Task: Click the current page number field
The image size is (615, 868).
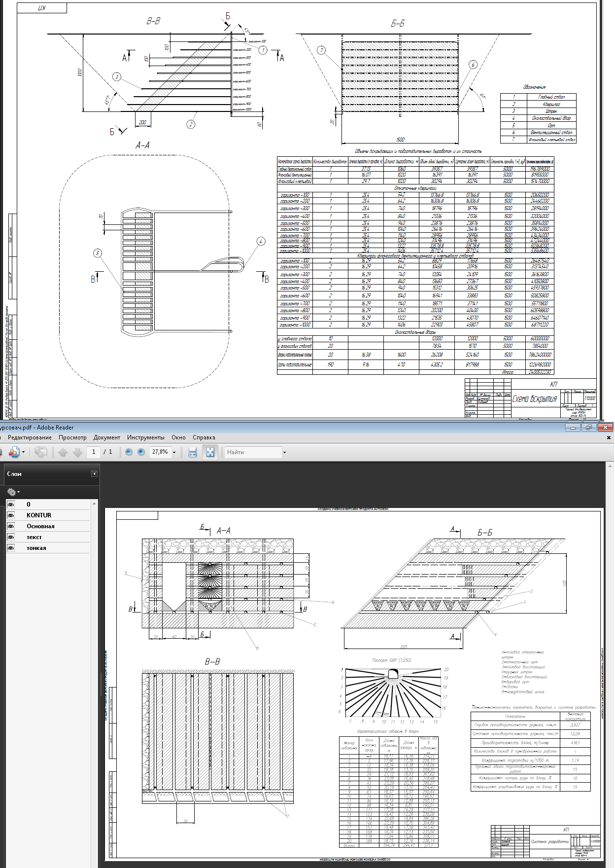Action: point(94,452)
